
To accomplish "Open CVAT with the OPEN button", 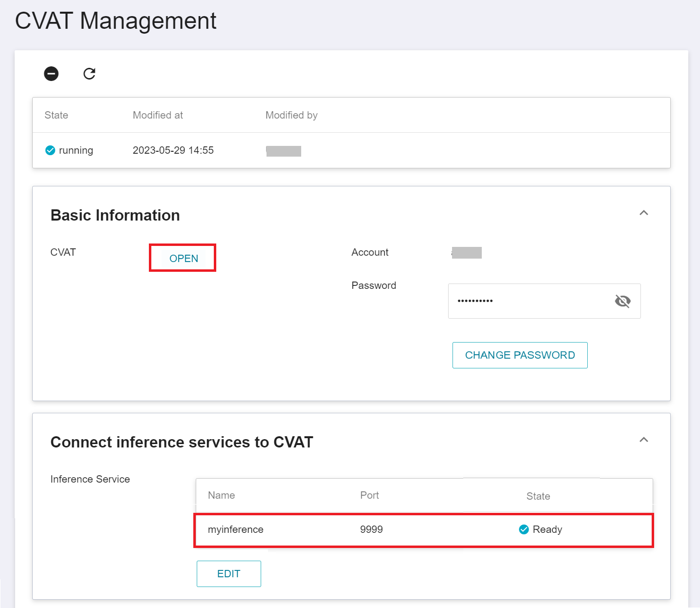I will point(184,258).
